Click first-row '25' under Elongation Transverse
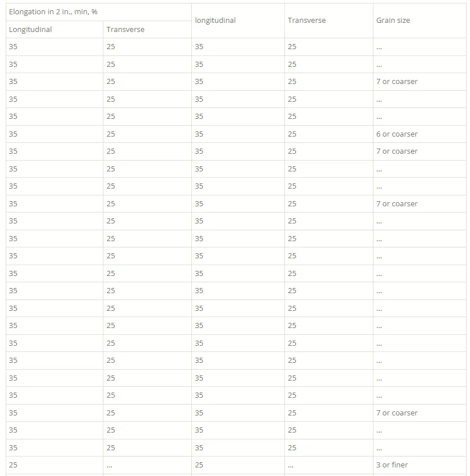The width and height of the screenshot is (470, 476). coord(111,46)
